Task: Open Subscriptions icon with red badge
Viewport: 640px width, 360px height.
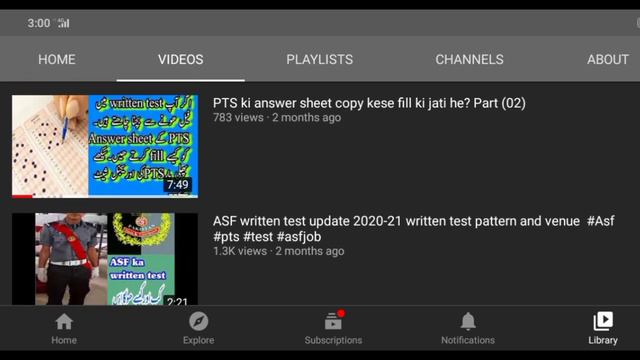Action: (334, 320)
